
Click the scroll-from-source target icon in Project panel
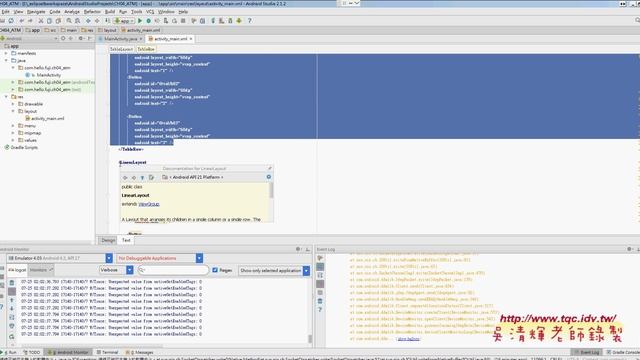(x=63, y=38)
